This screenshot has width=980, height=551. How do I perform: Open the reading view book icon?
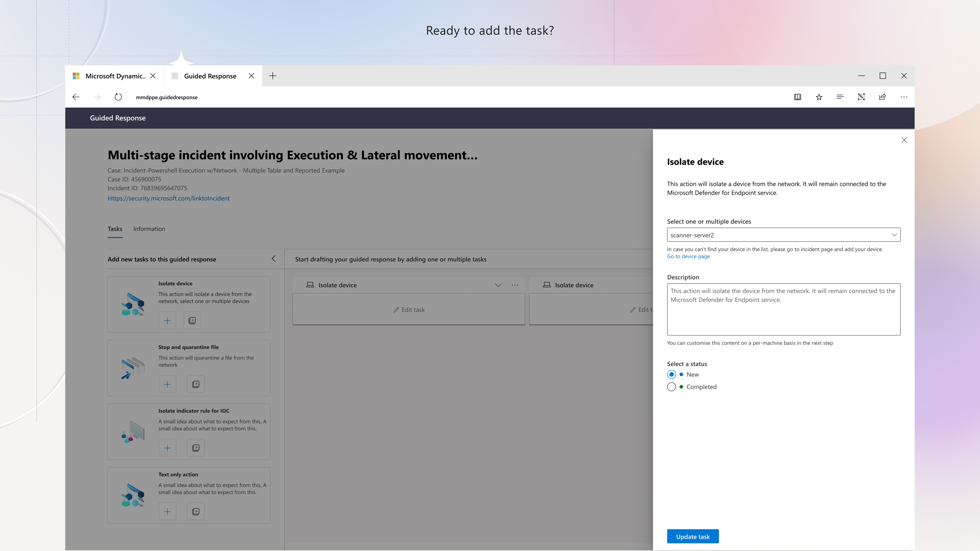pyautogui.click(x=797, y=97)
